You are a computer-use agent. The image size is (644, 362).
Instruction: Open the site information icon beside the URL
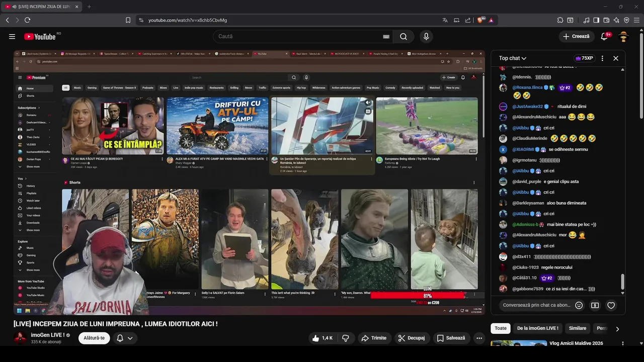141,20
